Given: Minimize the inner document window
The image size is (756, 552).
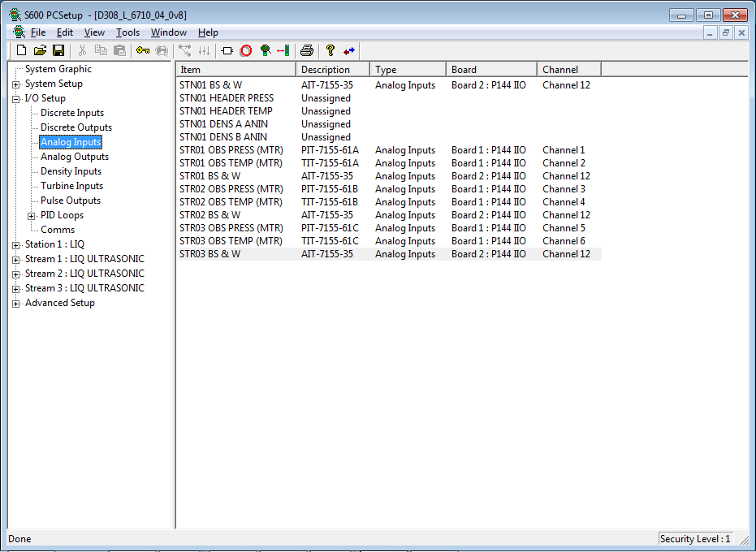Looking at the screenshot, I should coord(710,32).
